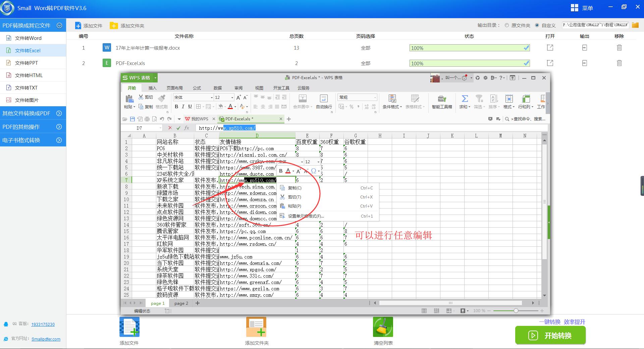This screenshot has width=644, height=349.
Task: Toggle Bold B in WPS ribbon
Action: tap(176, 107)
